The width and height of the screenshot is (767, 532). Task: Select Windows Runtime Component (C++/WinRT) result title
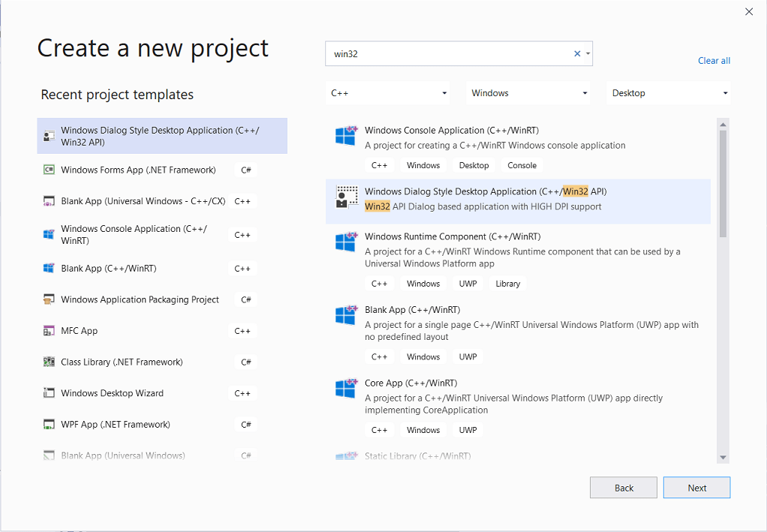click(x=453, y=236)
